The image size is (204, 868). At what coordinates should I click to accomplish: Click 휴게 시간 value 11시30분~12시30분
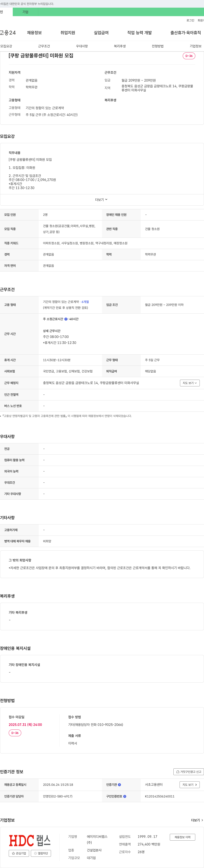(x=57, y=360)
